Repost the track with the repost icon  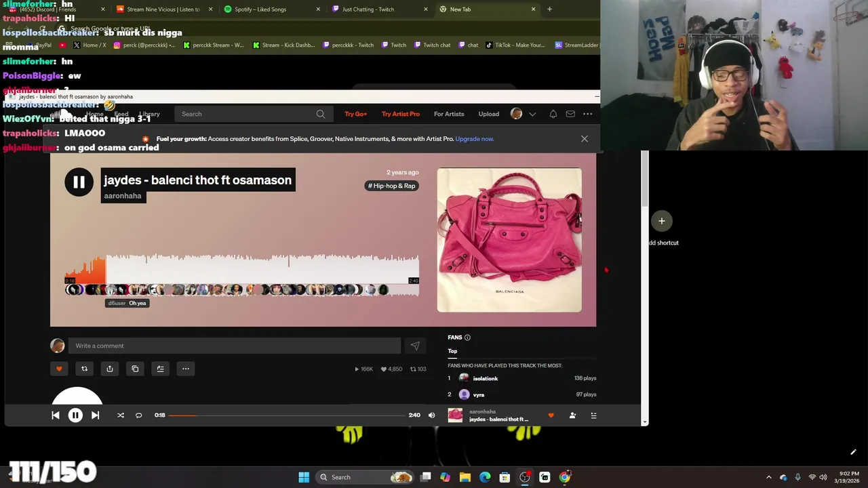[x=84, y=369]
